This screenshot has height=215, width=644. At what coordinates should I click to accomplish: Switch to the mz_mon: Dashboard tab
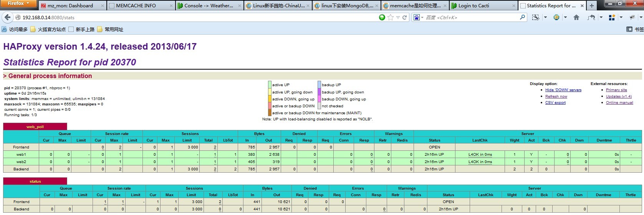tap(70, 6)
